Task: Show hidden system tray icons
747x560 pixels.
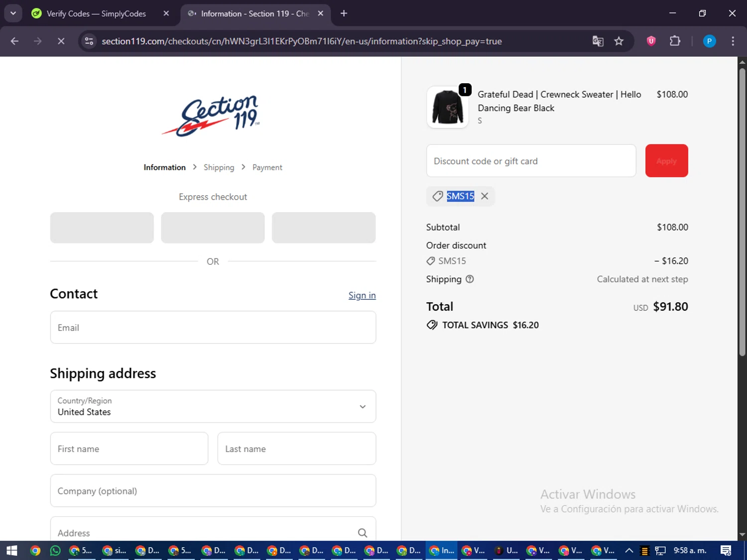Action: [629, 551]
